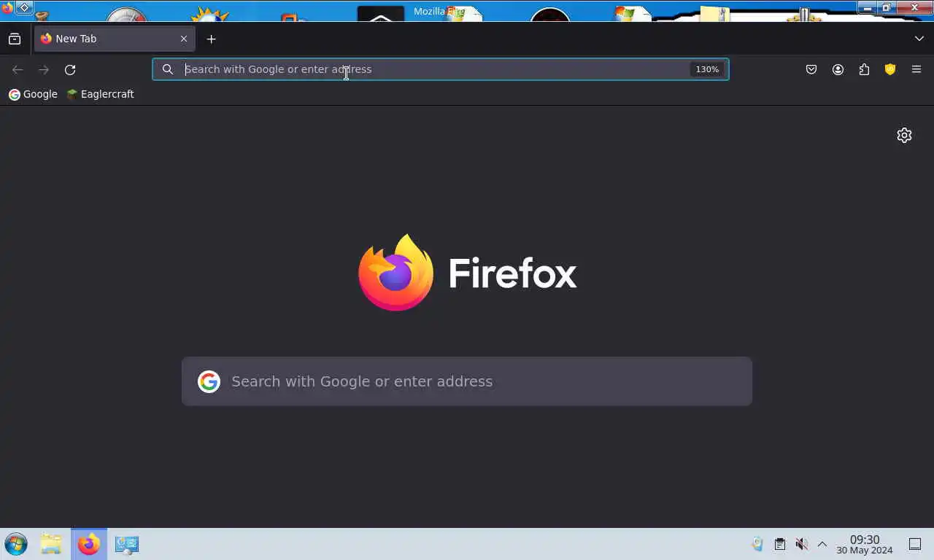Open the clipboard tray icon

pyautogui.click(x=779, y=544)
